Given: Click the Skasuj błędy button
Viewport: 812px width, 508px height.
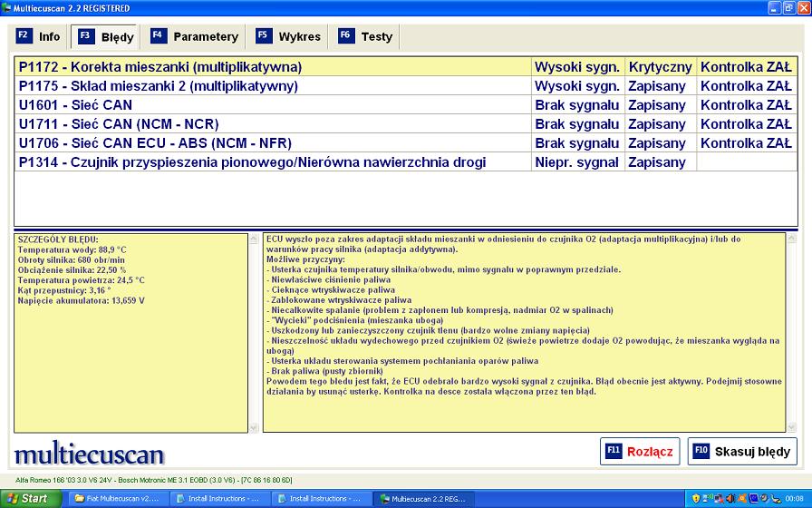Looking at the screenshot, I should point(742,452).
